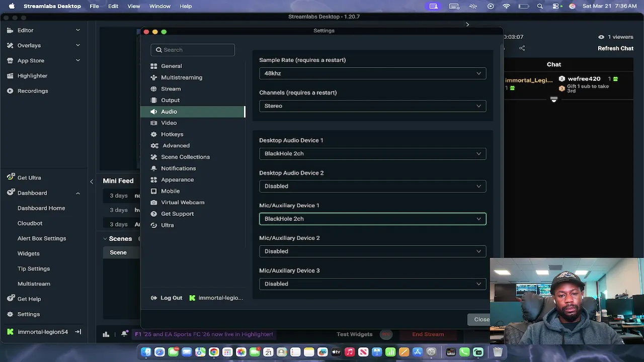
Task: Open performance stats bar chart icon
Action: (x=106, y=334)
